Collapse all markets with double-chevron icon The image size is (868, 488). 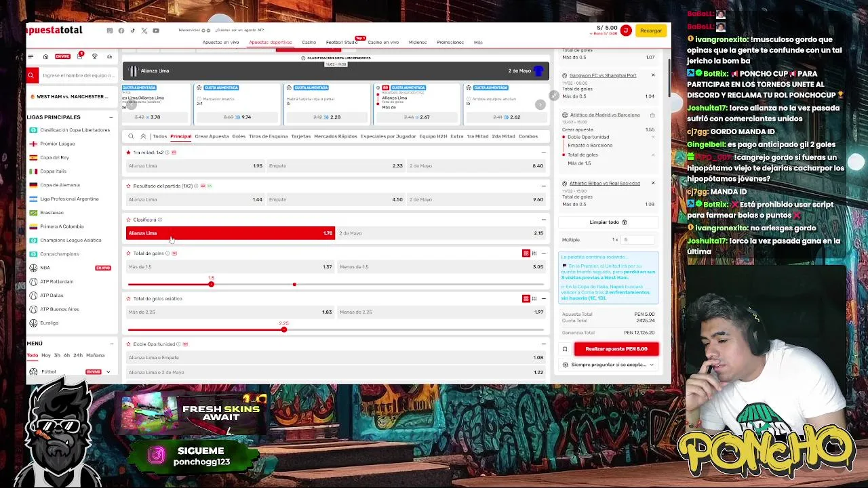143,136
